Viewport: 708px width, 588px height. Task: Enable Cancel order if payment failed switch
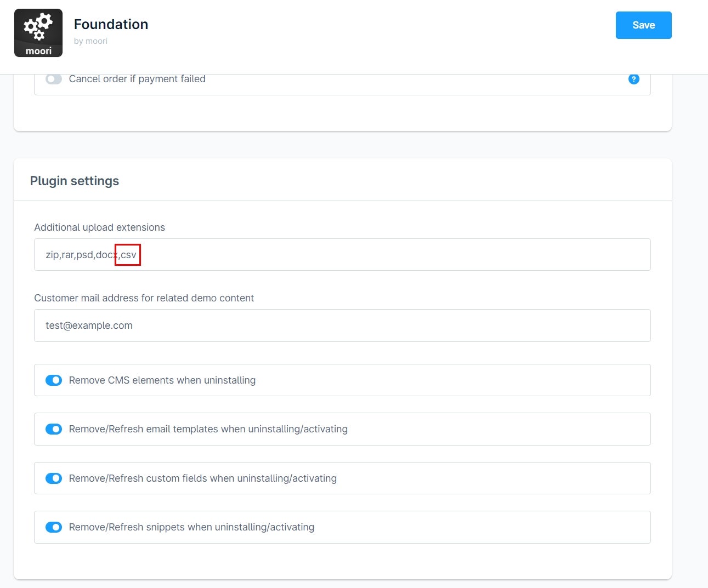(x=54, y=79)
